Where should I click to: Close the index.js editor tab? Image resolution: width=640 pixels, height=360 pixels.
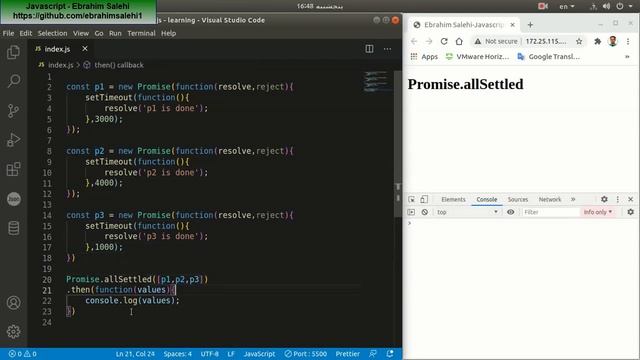(84, 49)
